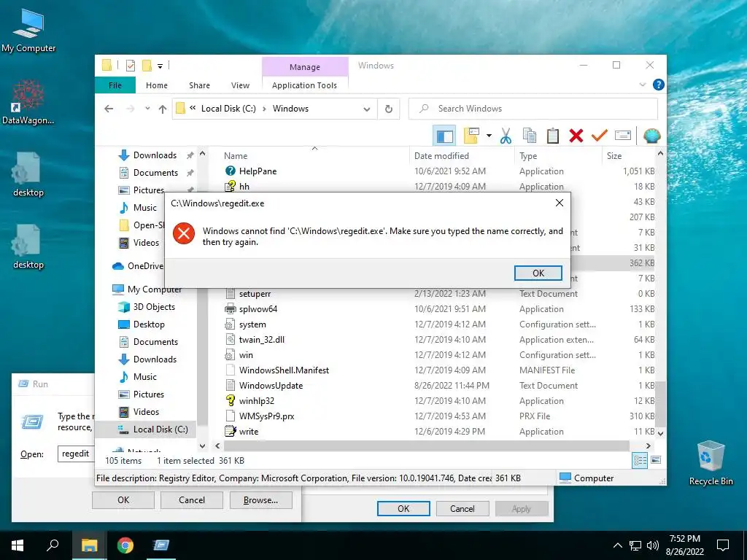Sort by the Type column header
The image size is (747, 560).
pyautogui.click(x=558, y=156)
